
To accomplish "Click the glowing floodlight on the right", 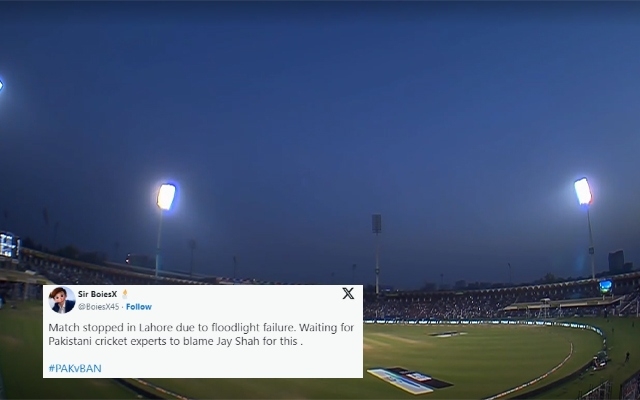I will (x=582, y=190).
